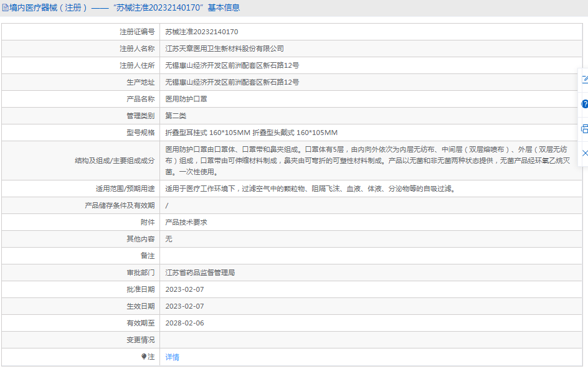Screen dimensions: 588x369
Task: Click the 附件 row label
Action: pyautogui.click(x=148, y=222)
